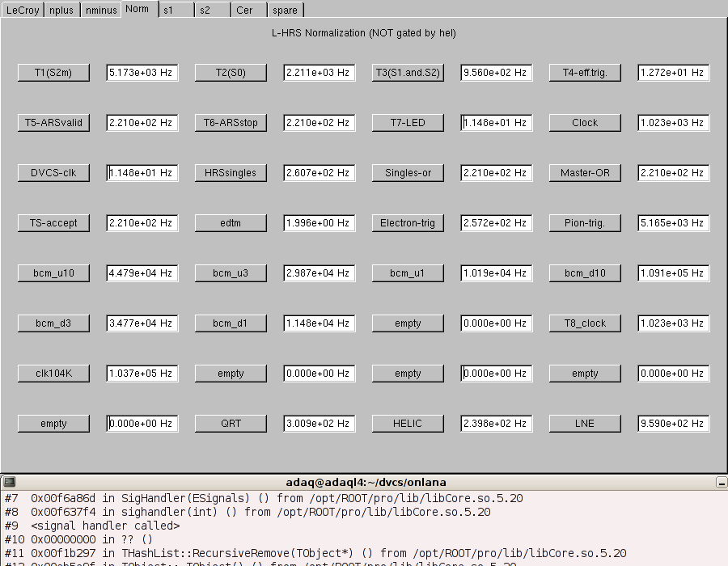Click the T3(S1.and.S2) button
The width and height of the screenshot is (728, 566).
coord(408,73)
